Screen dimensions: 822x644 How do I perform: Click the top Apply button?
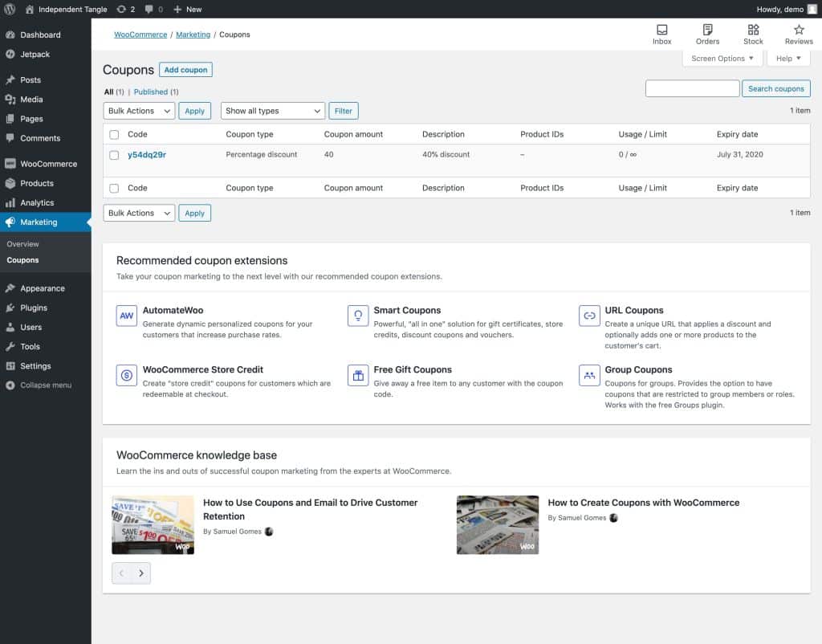194,111
